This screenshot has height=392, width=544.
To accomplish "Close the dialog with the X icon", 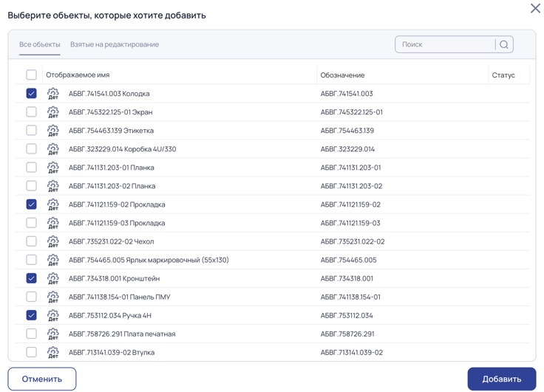I will tap(535, 8).
